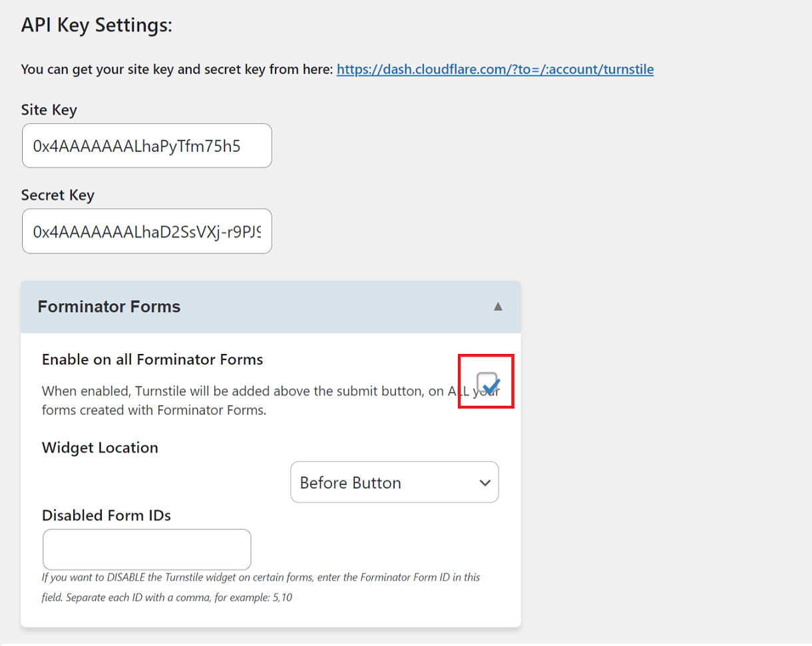Click the Widget Location label

[x=101, y=448]
